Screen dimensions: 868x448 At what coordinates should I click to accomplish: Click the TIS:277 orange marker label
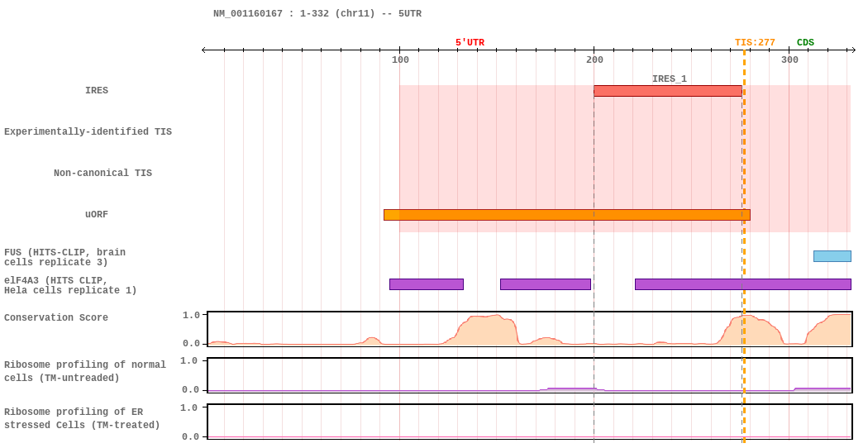coord(755,43)
